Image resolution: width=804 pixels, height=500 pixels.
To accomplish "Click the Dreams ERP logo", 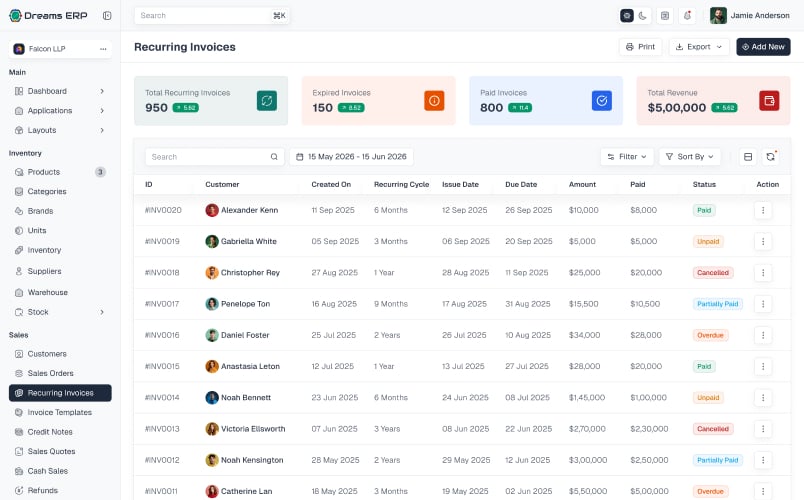I will click(x=48, y=15).
